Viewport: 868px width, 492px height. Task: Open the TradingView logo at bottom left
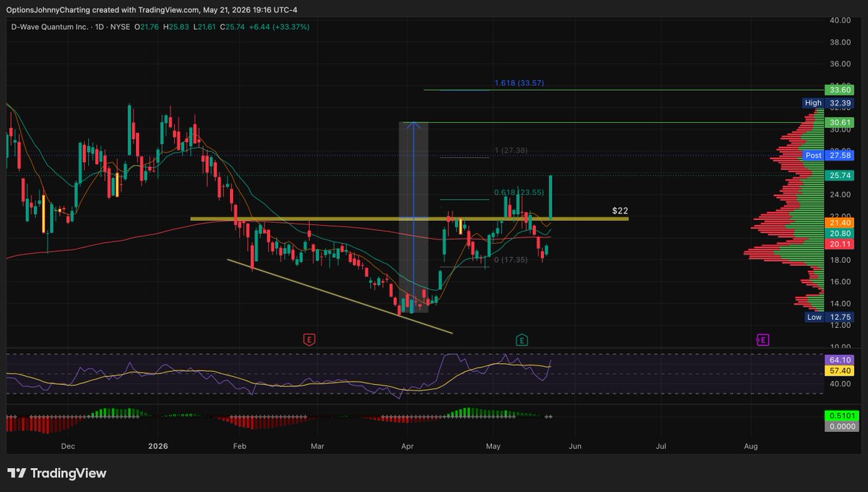pos(57,473)
